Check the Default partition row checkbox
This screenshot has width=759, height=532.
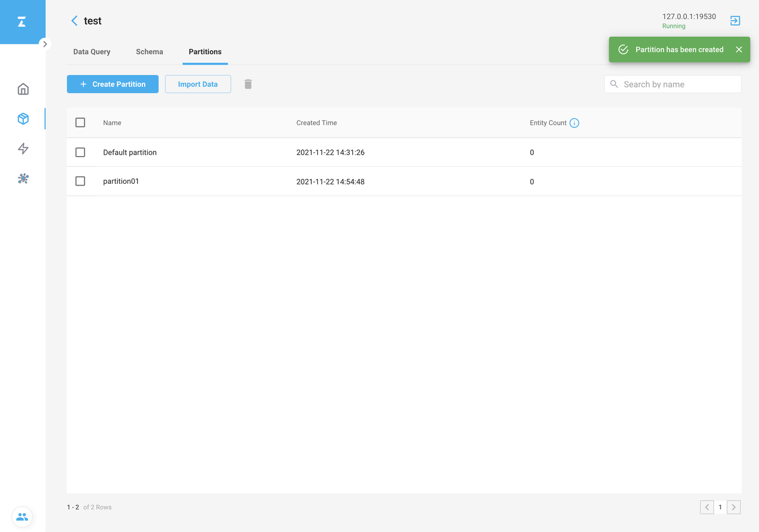[80, 152]
